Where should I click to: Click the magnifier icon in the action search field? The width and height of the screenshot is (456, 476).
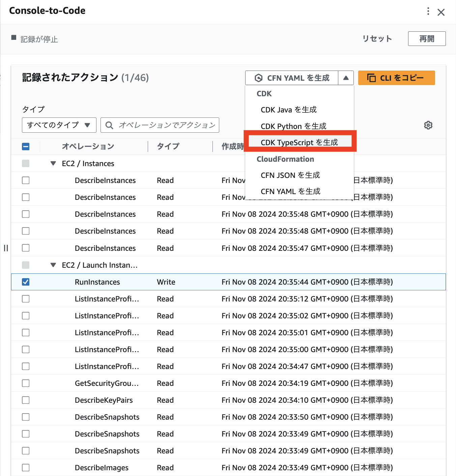109,125
